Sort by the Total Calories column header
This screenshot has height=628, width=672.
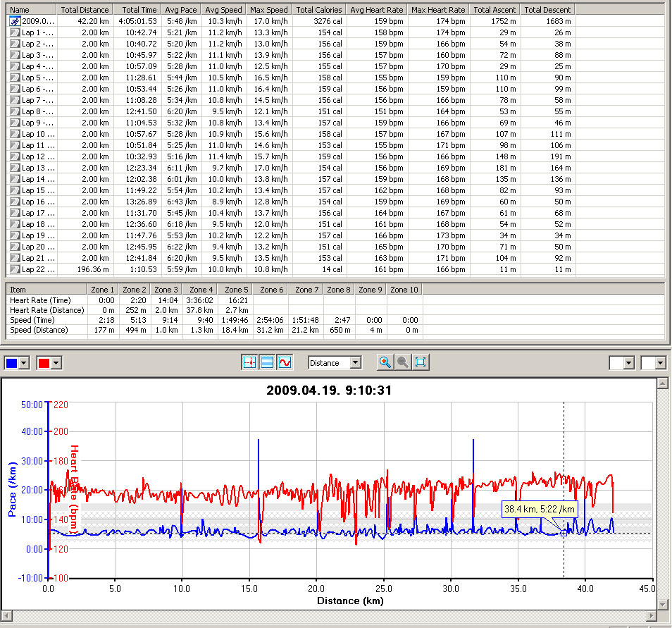coord(319,10)
